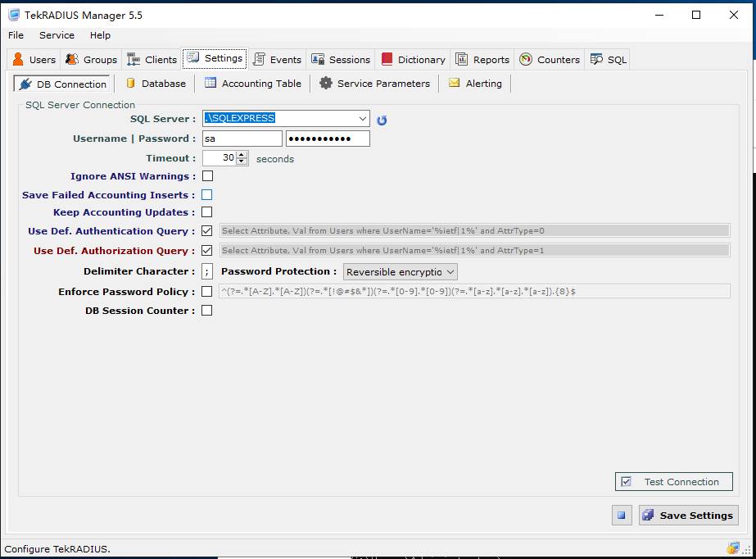Viewport: 756px width, 559px height.
Task: Open the Clients tab via its network icon
Action: click(133, 59)
